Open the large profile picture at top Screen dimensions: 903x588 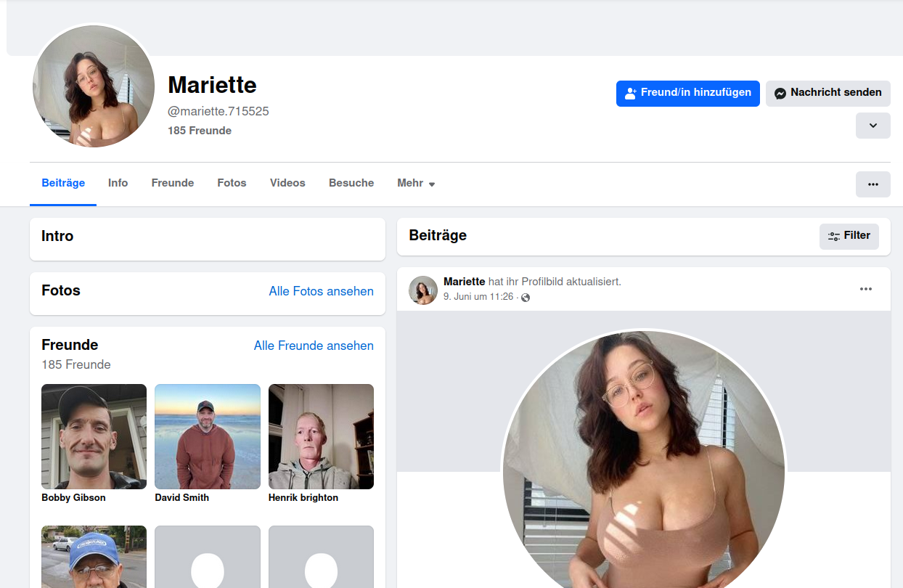[94, 86]
